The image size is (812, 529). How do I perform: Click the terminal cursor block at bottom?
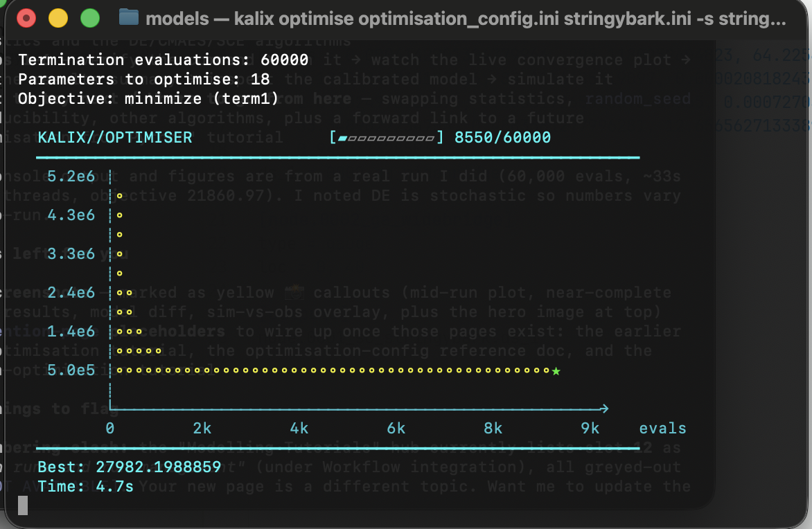[x=23, y=505]
